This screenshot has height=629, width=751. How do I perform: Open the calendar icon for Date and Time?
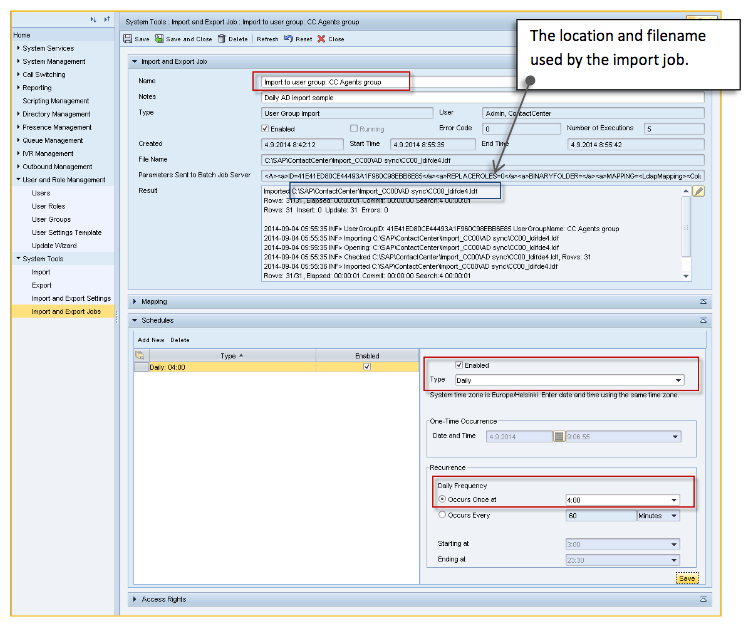click(x=558, y=436)
